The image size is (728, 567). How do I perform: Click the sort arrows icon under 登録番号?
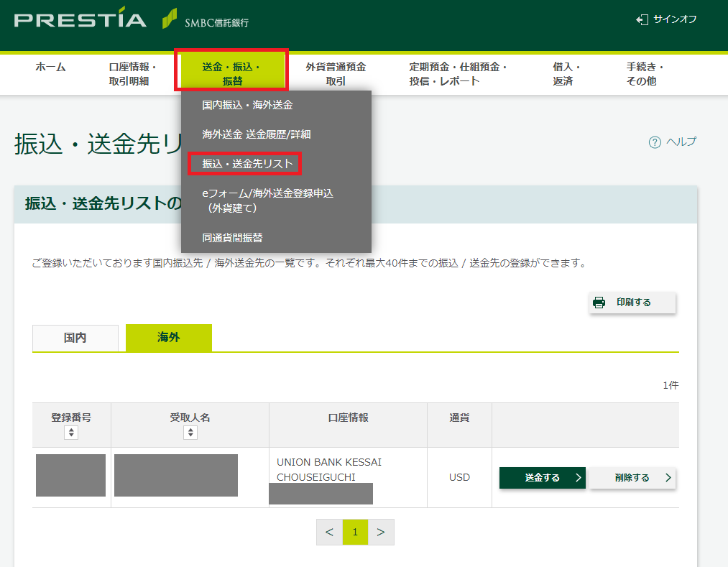coord(70,432)
